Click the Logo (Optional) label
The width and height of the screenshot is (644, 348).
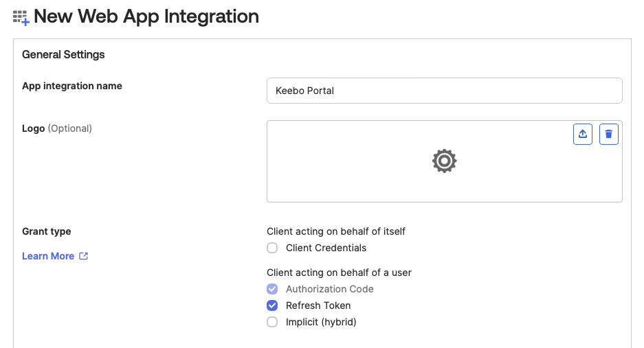point(57,128)
